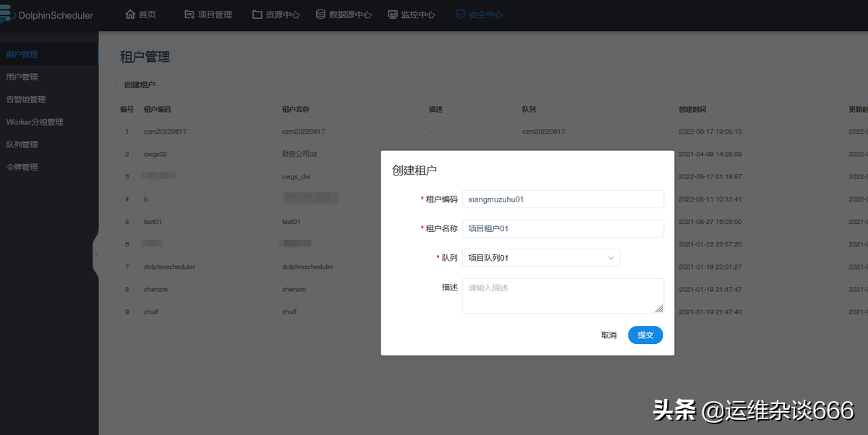The width and height of the screenshot is (868, 435).
Task: Collapse the sidebar using edge handle
Action: coord(95,254)
